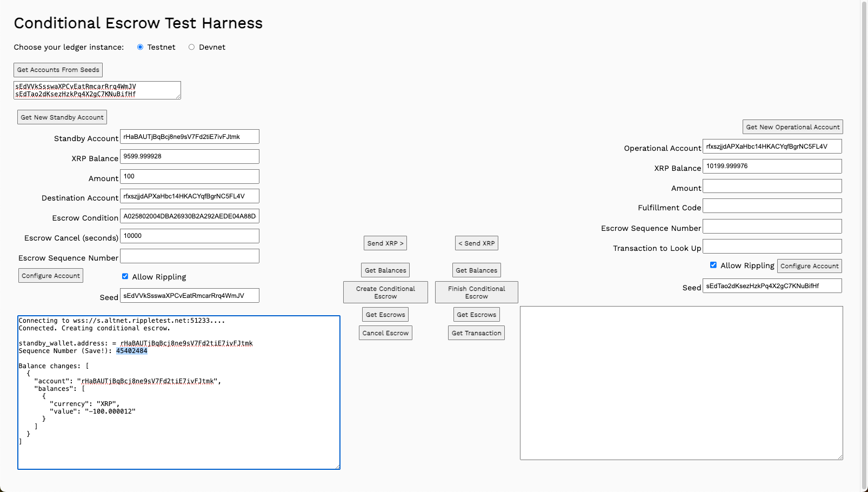
Task: Click Get Accounts From Seeds
Action: (58, 70)
